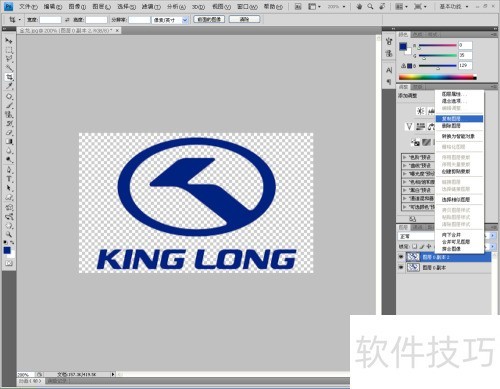Choose 复制图层 in the context menu
The image size is (500, 389).
click(459, 119)
